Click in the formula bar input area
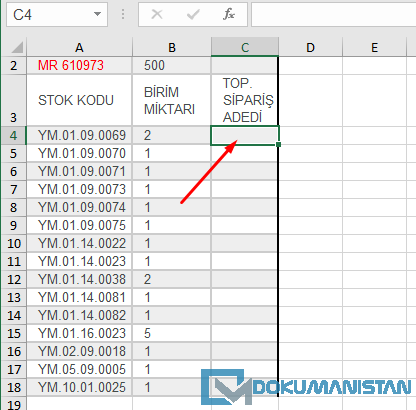 (334, 14)
